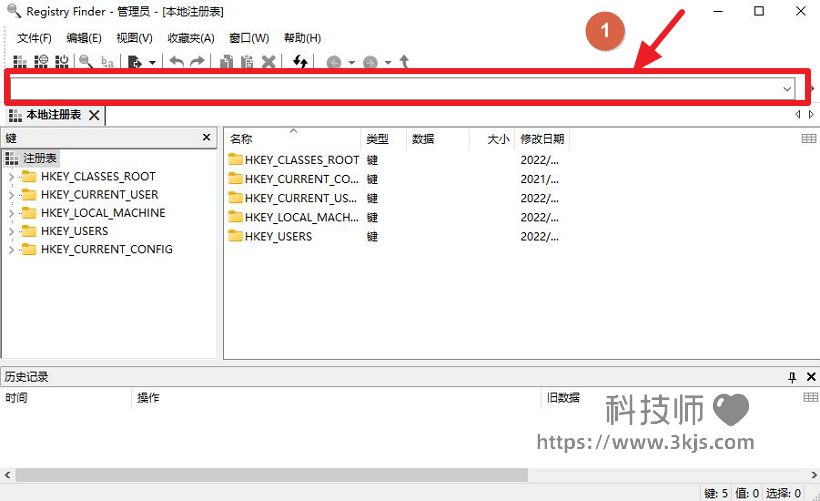Click the Replace (b→a) toolbar icon
820x501 pixels.
tap(107, 62)
